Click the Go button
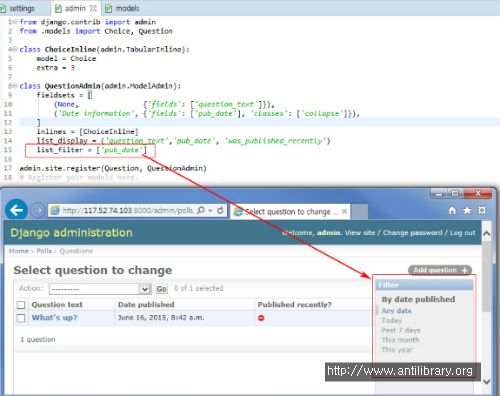This screenshot has height=396, width=500. pos(162,289)
